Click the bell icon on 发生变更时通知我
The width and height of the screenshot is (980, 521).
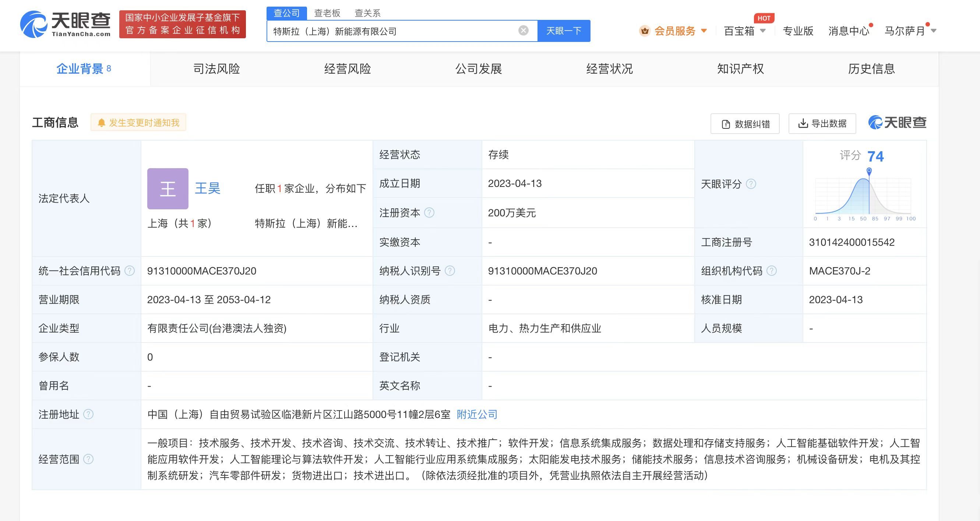102,123
